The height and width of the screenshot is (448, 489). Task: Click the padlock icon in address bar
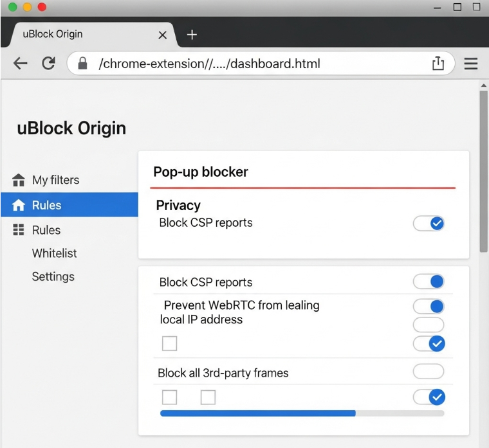coord(82,63)
